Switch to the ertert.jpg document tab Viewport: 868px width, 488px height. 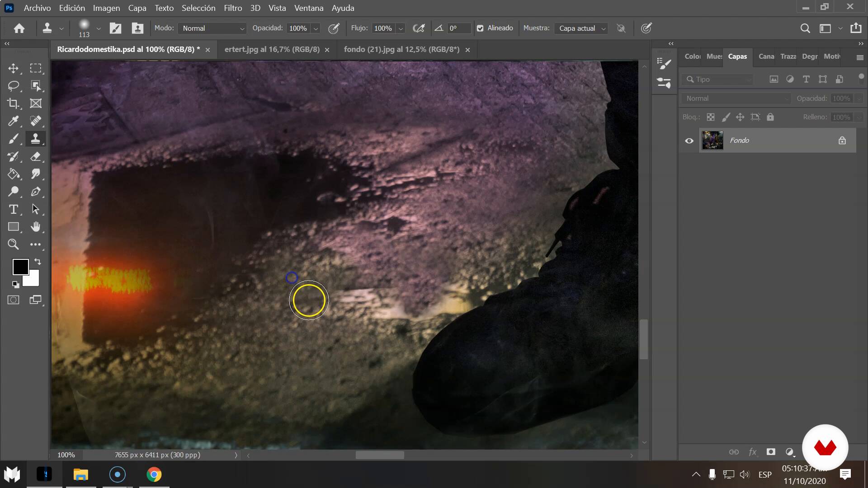272,49
